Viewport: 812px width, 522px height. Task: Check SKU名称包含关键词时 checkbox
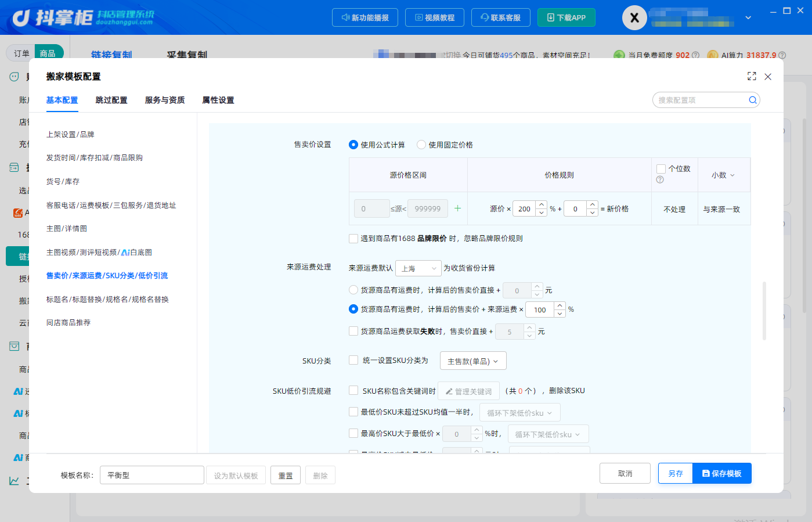tap(353, 390)
